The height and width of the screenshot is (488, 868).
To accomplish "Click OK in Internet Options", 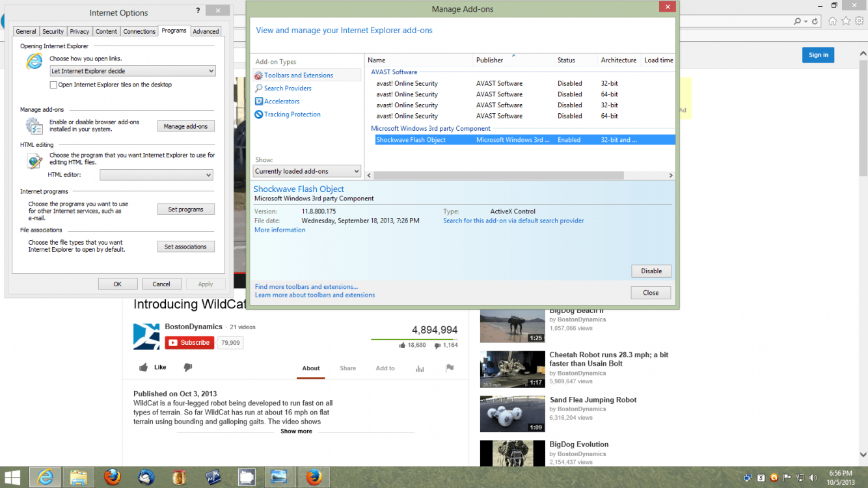I will 118,284.
